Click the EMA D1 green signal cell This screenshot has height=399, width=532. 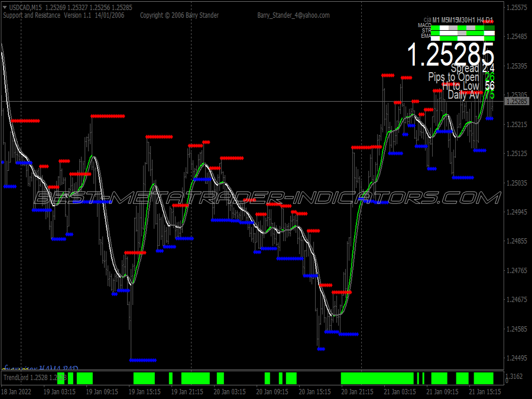pos(489,38)
